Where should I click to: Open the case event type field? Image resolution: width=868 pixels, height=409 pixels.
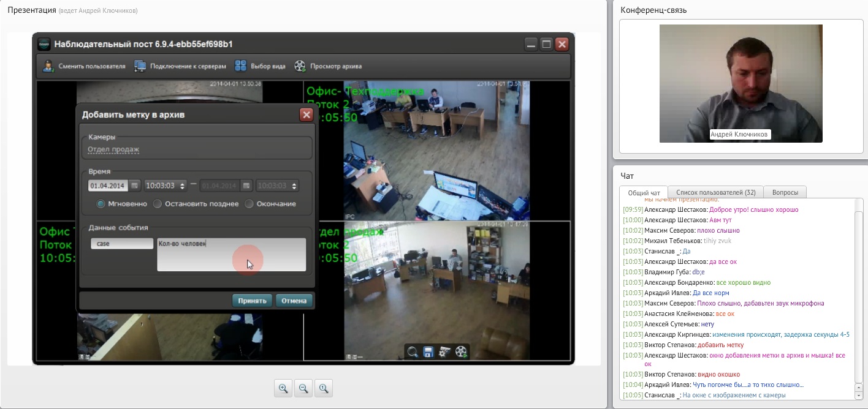121,244
